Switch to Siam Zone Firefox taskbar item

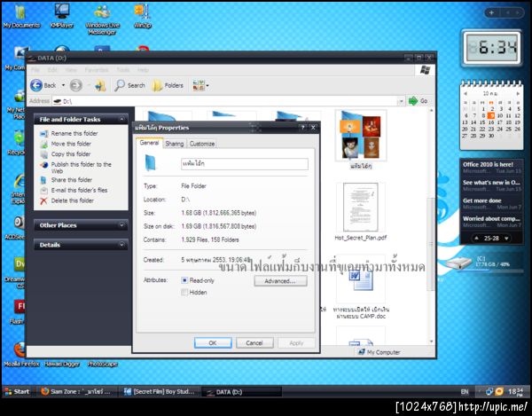click(x=76, y=391)
